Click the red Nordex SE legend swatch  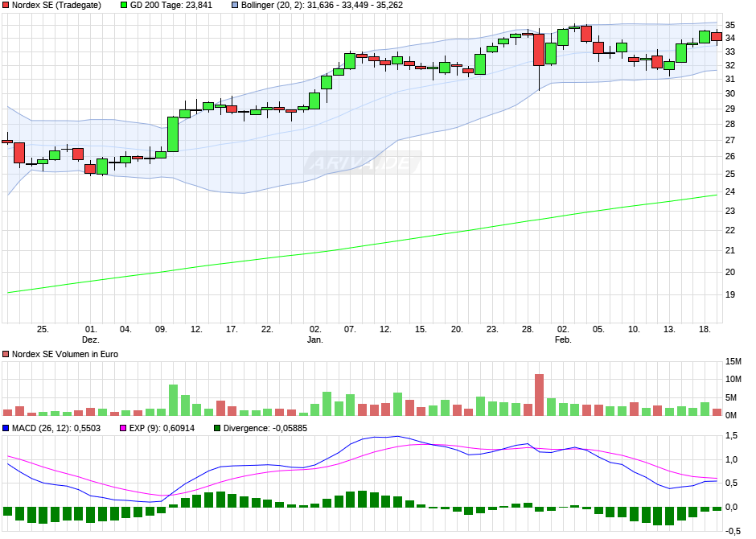click(x=6, y=6)
